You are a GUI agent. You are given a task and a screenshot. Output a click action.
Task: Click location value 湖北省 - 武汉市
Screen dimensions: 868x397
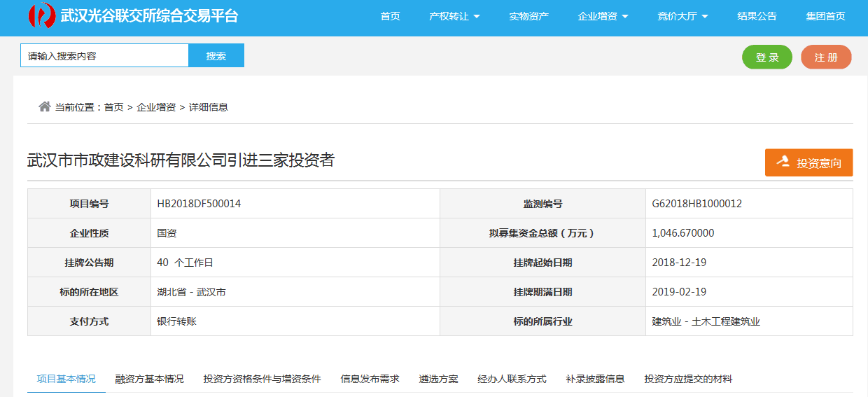(192, 292)
